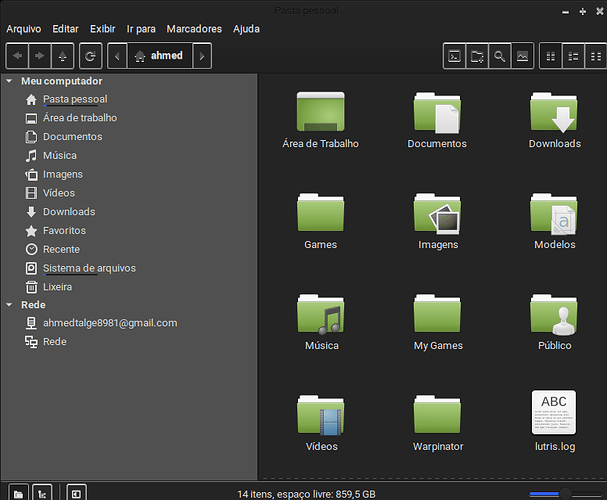
Task: Open the search files magnifier
Action: pos(499,57)
